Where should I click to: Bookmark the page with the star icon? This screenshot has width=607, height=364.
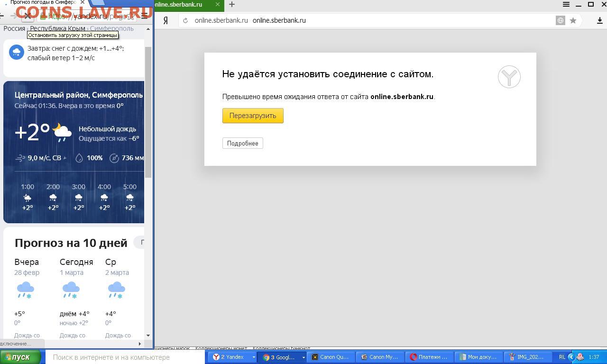tap(573, 20)
